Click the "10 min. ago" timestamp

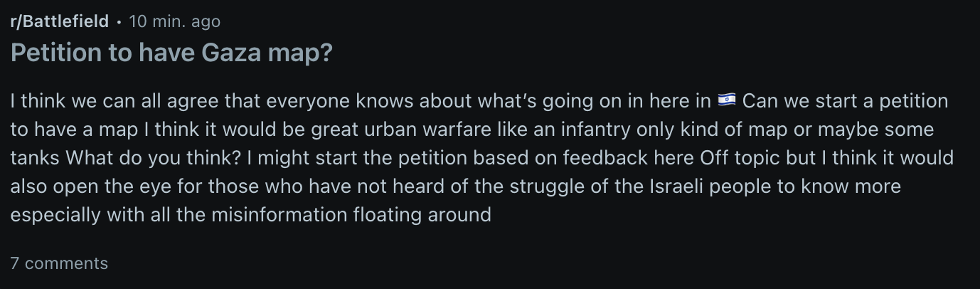(174, 21)
